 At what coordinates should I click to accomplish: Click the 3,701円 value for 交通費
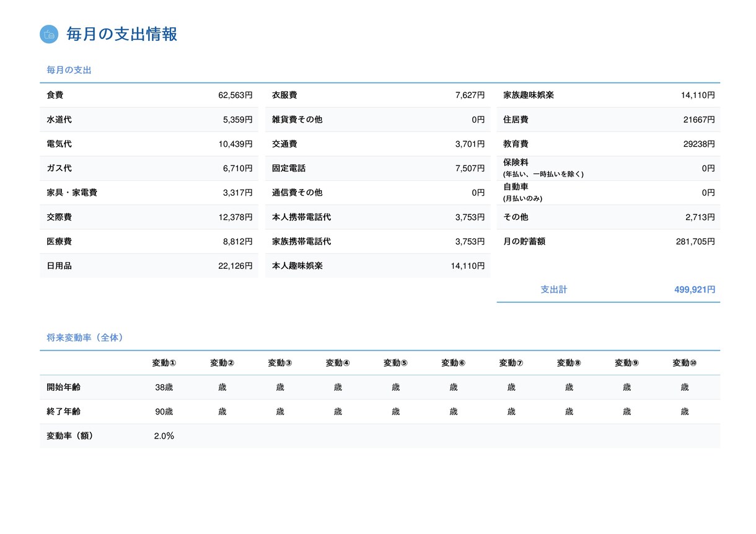470,144
